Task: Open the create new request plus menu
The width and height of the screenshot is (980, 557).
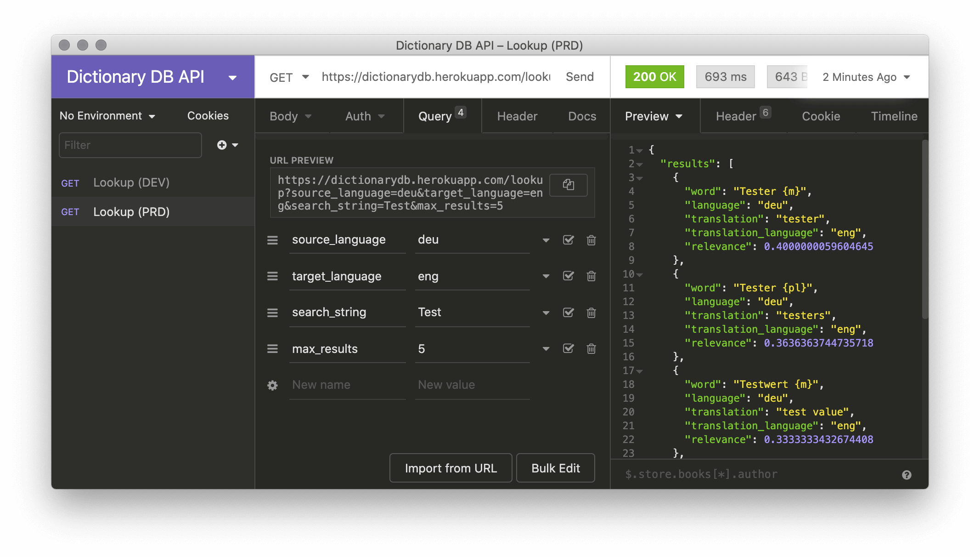Action: pos(227,145)
